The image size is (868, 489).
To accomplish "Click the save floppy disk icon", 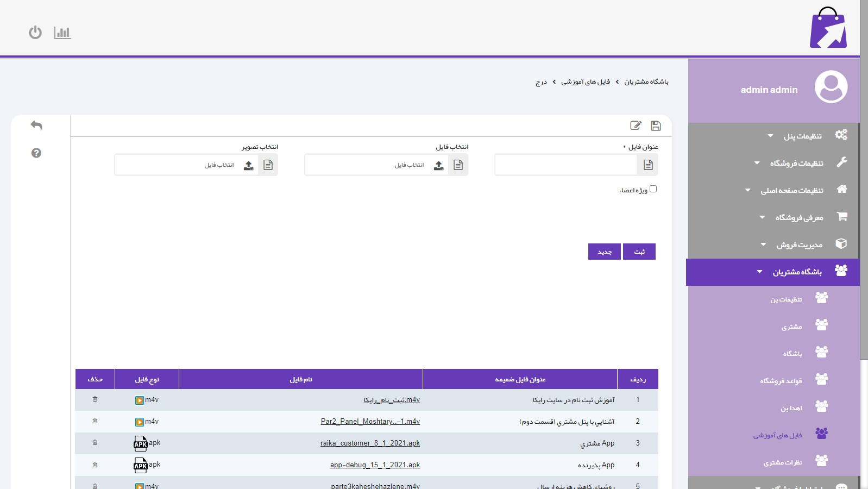I will click(656, 126).
